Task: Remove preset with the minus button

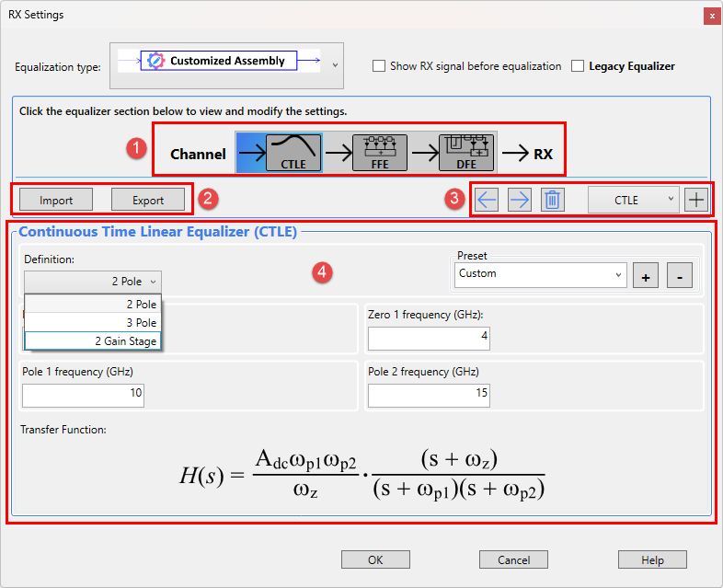Action: pos(679,274)
